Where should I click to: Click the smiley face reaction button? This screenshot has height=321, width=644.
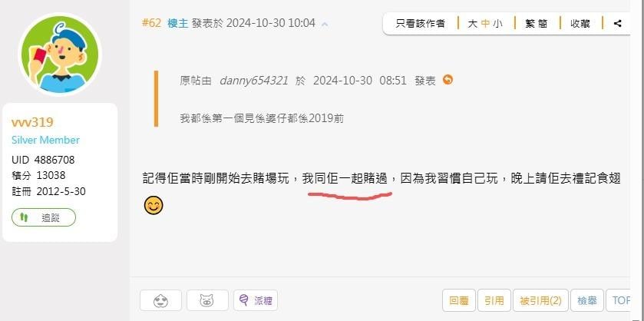point(160,300)
